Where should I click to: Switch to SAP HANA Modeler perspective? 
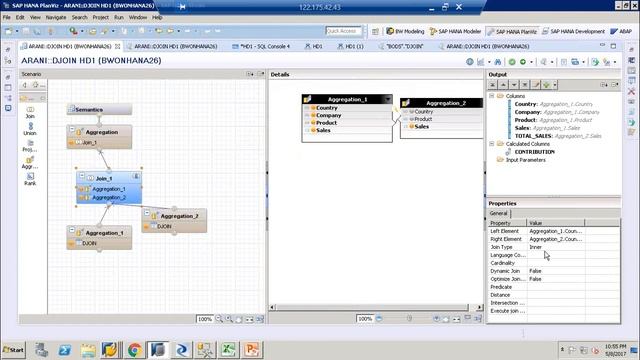[456, 31]
